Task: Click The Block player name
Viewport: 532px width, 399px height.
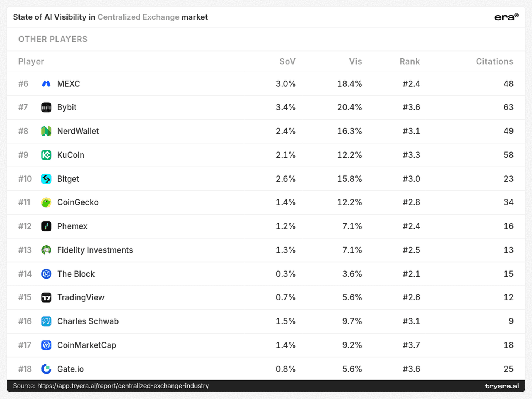Action: click(x=76, y=274)
